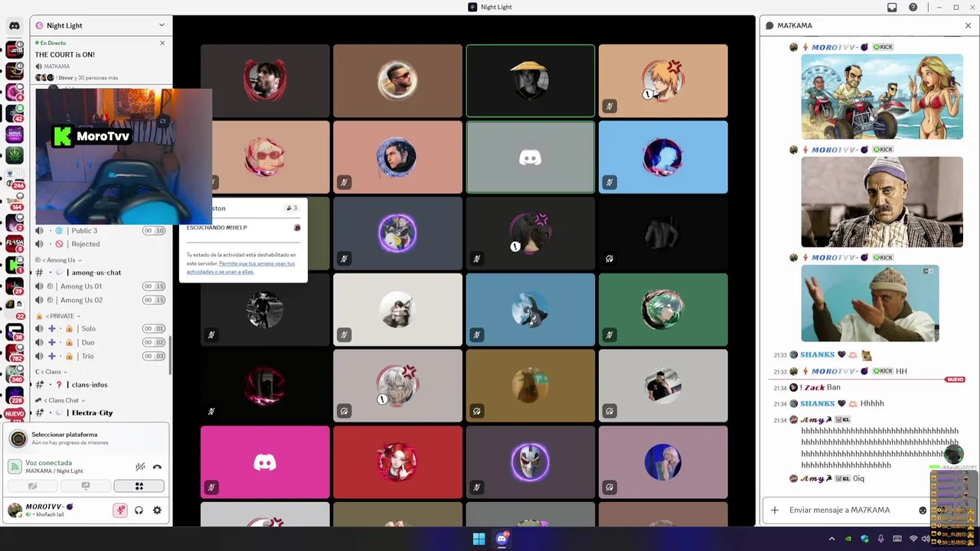Screen dimensions: 980x551
Task: Open image of man gesturing with hand
Action: (x=870, y=303)
